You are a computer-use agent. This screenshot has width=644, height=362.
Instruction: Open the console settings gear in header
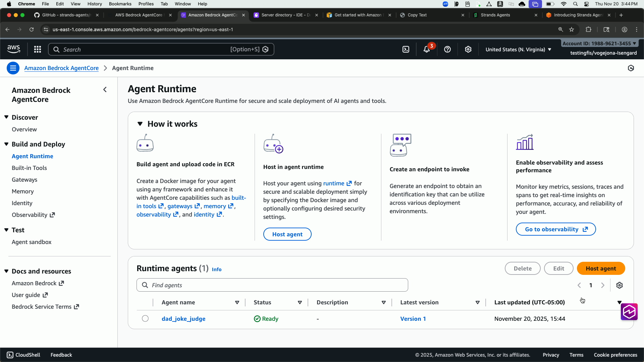point(468,50)
